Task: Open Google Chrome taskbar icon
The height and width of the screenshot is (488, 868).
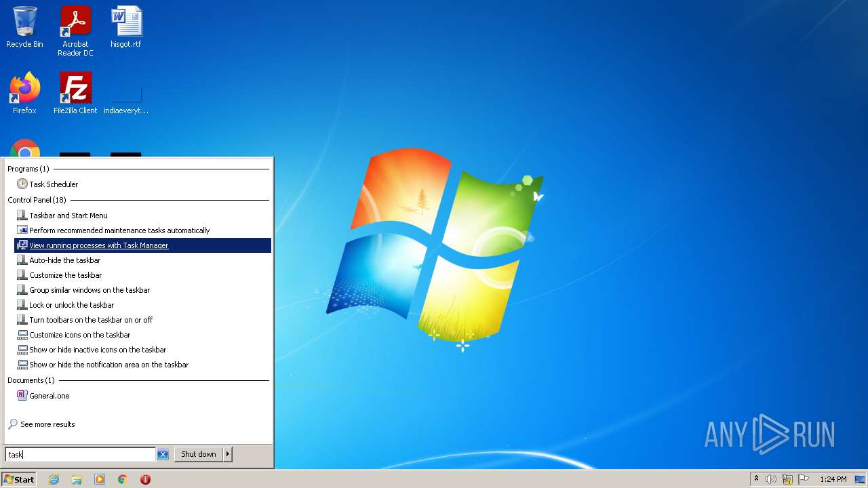Action: coord(123,479)
